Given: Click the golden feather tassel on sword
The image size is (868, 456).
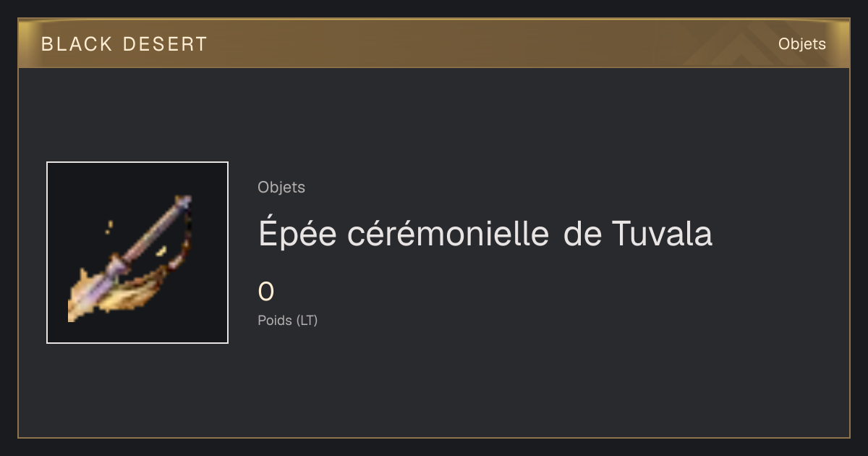Looking at the screenshot, I should coord(134,293).
